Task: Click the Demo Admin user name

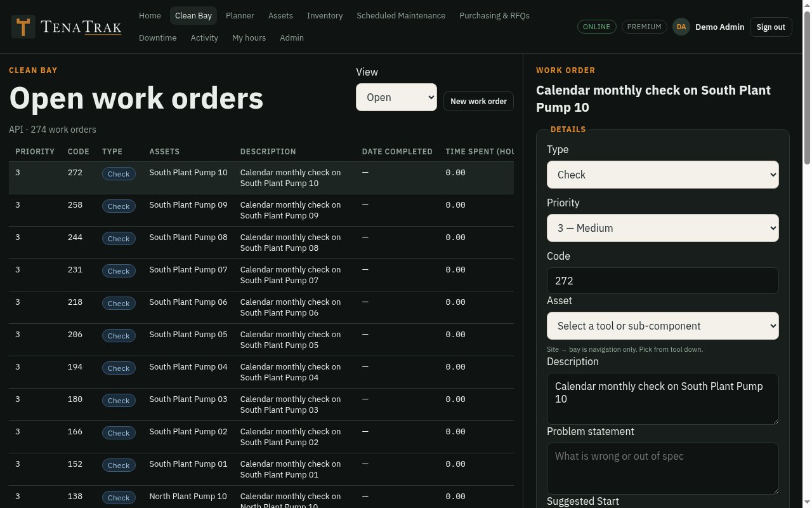Action: tap(719, 27)
